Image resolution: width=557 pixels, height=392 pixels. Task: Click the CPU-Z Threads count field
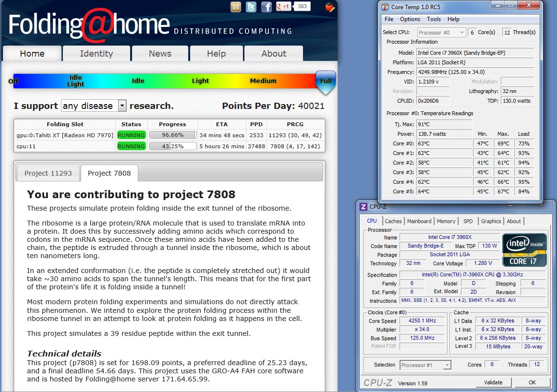pos(537,365)
